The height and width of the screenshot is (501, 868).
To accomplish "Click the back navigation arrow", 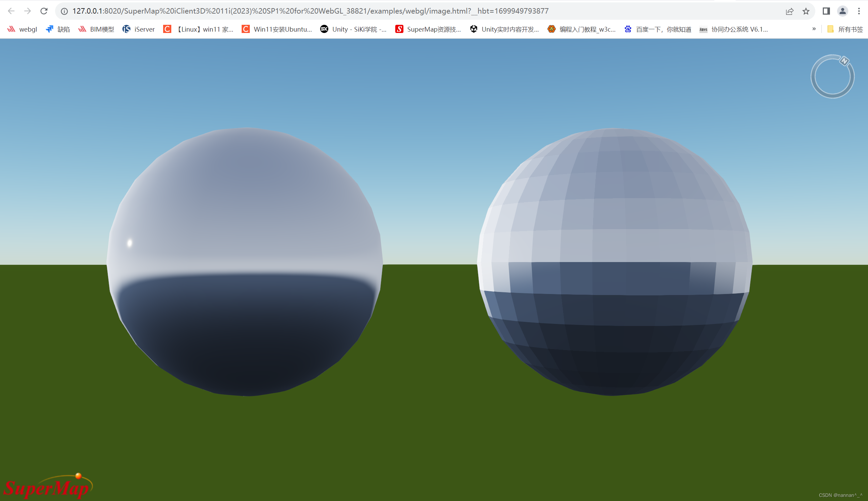I will point(11,11).
